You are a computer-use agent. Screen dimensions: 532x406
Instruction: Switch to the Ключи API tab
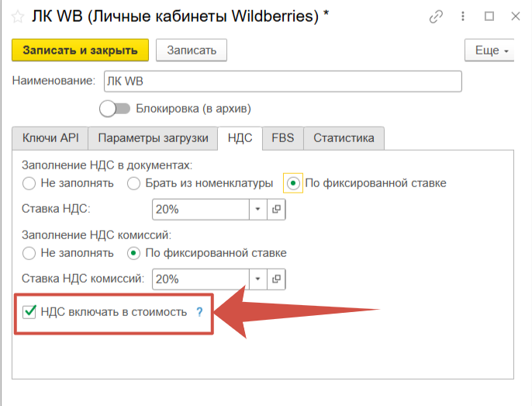pos(50,138)
